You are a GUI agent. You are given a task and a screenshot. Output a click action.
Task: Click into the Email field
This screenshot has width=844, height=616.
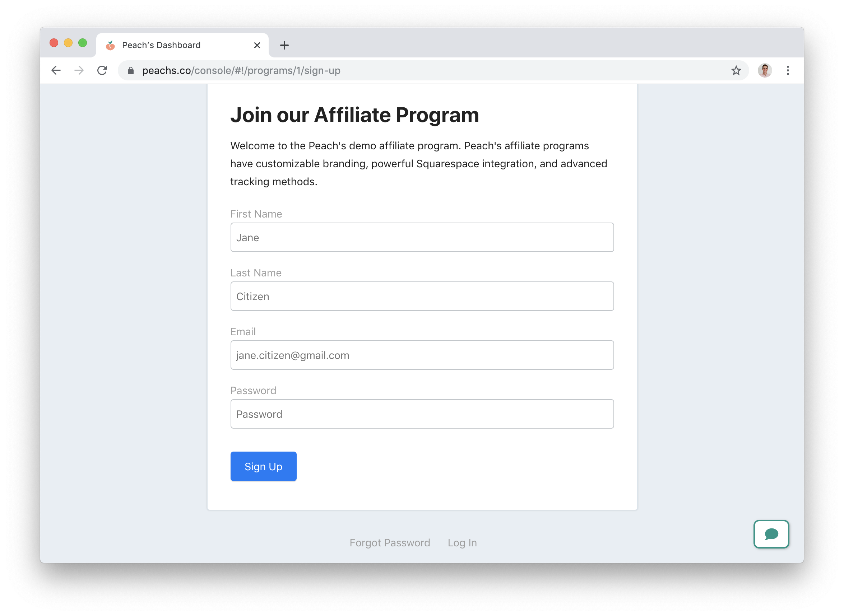(x=422, y=355)
